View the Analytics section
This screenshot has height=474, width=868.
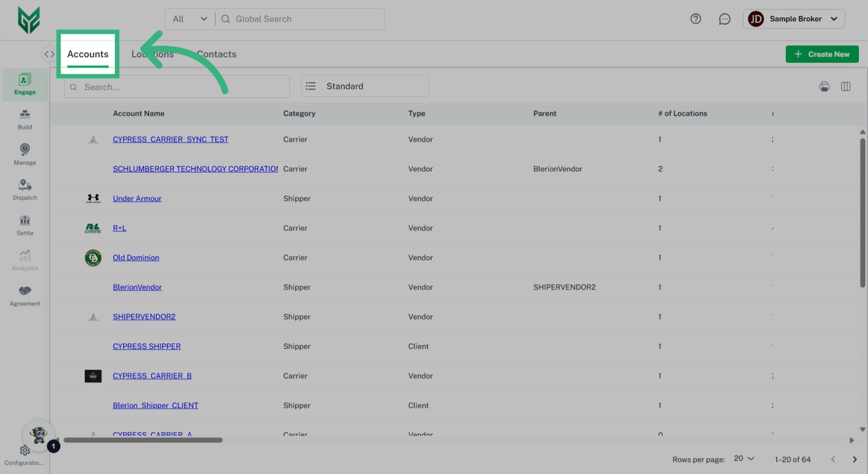(x=24, y=260)
